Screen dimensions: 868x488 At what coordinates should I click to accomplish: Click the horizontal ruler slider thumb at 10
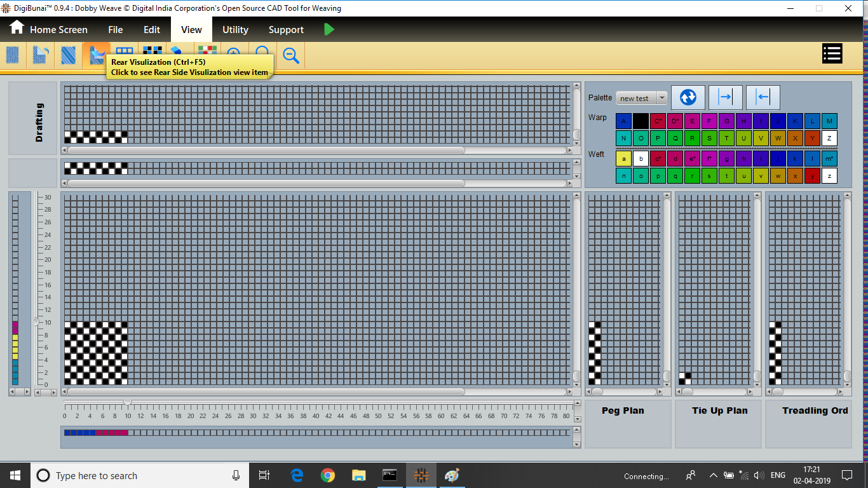click(127, 403)
